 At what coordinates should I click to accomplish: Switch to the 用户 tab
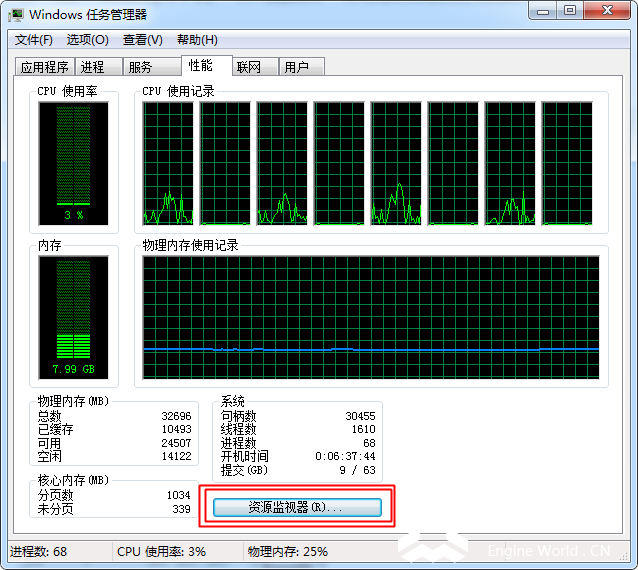pos(302,67)
